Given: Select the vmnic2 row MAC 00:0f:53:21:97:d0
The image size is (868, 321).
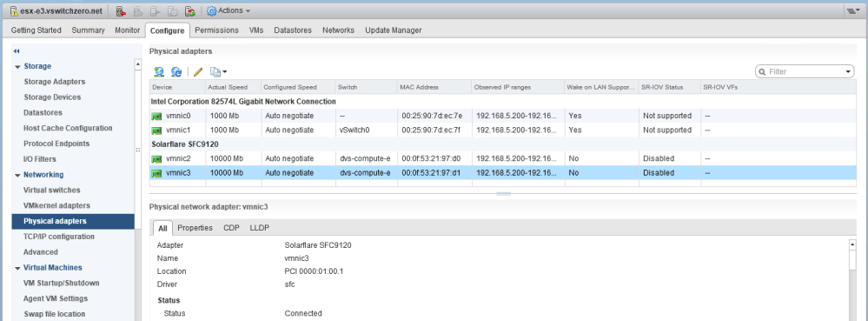Looking at the screenshot, I should point(431,158).
